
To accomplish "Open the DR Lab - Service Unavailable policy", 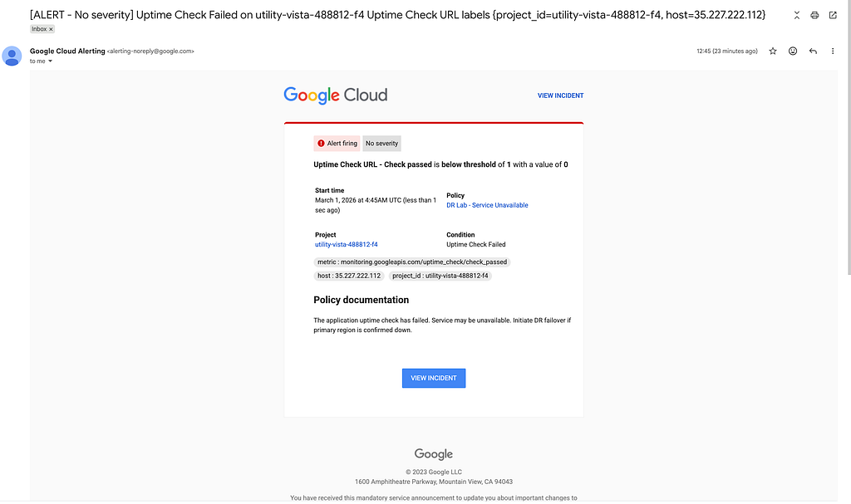I will 487,205.
